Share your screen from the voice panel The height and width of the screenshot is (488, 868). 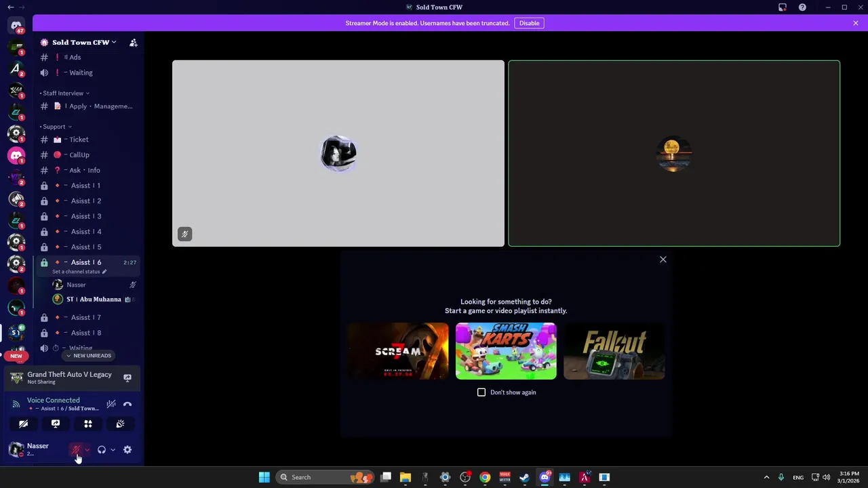[56, 424]
